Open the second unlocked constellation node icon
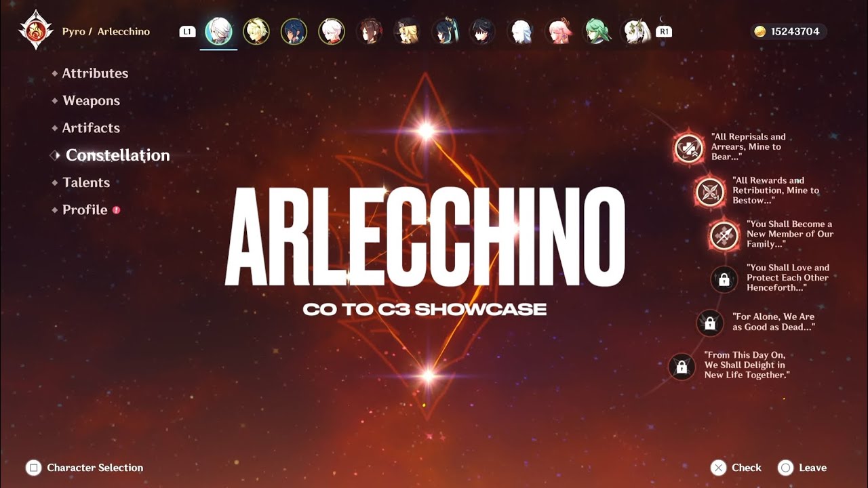Screen dimensions: 868x488 (x=710, y=192)
